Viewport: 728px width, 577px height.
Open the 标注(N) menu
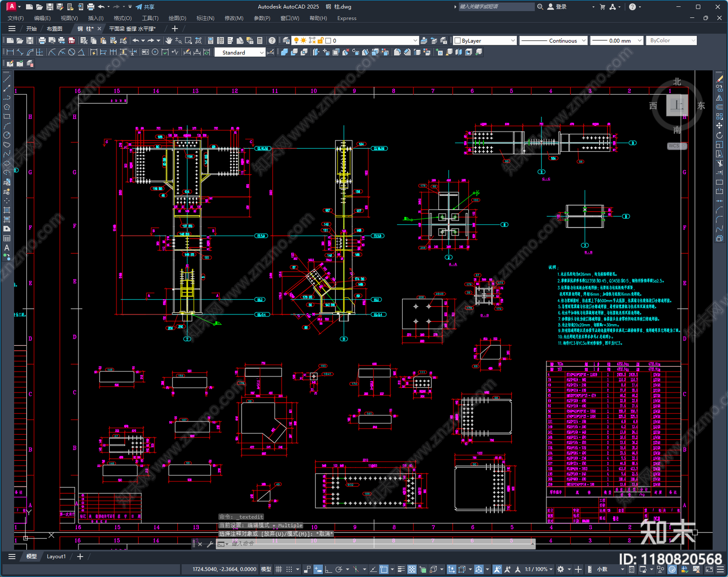pyautogui.click(x=205, y=18)
